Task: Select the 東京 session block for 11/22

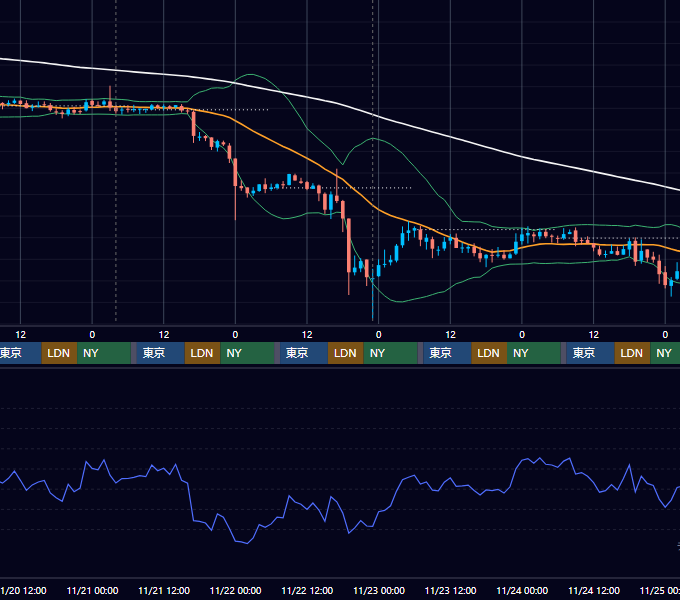Action: click(304, 353)
